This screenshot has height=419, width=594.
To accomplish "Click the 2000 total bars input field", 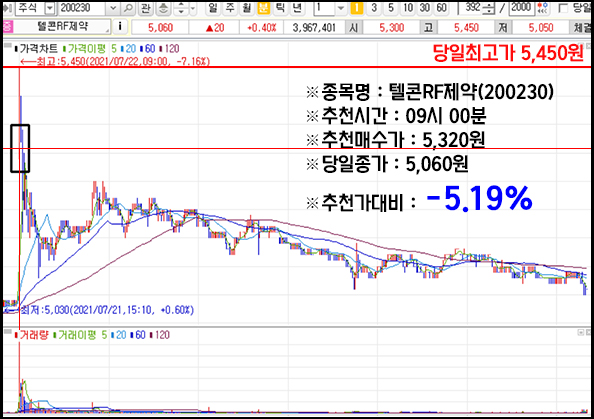I will click(x=521, y=8).
